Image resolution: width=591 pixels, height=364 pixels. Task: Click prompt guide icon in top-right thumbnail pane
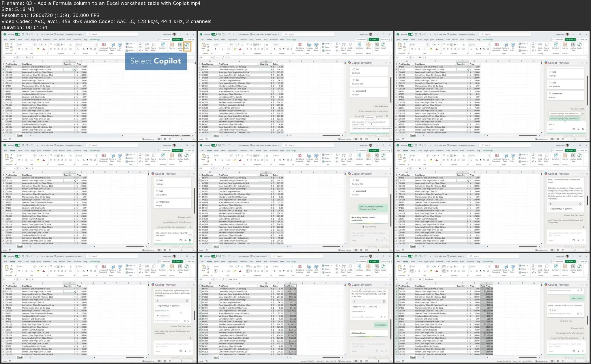pyautogui.click(x=573, y=129)
